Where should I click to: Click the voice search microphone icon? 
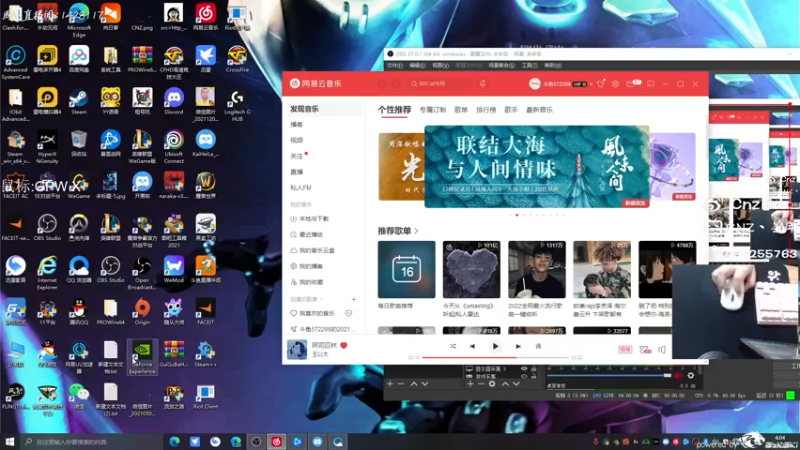[482, 84]
